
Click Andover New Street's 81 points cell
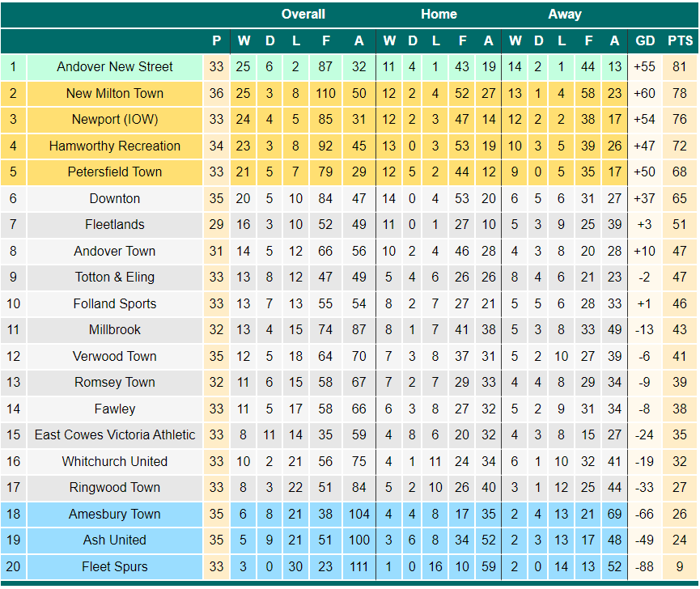click(x=680, y=67)
